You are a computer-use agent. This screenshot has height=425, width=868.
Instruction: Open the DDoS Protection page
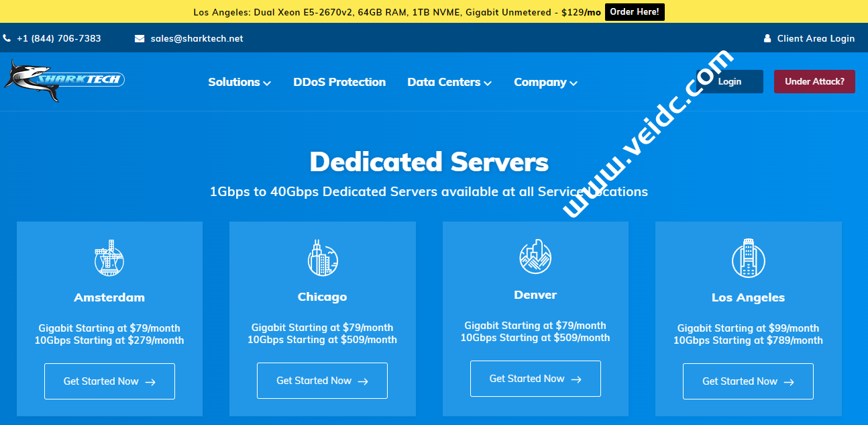tap(339, 82)
